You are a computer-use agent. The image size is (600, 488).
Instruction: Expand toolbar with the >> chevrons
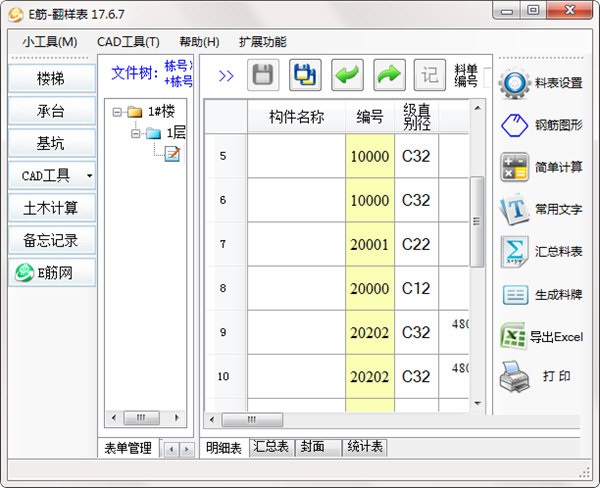pyautogui.click(x=226, y=76)
